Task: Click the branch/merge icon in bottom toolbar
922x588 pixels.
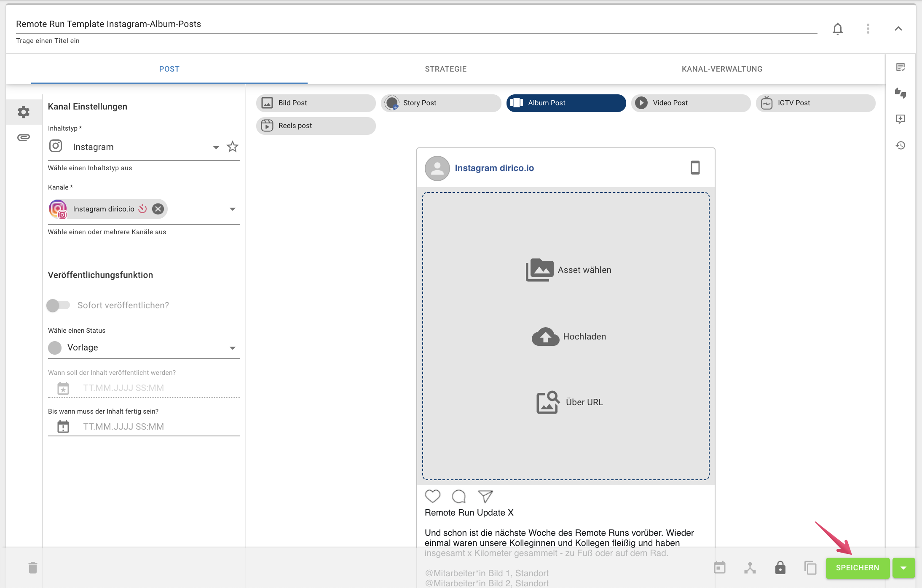Action: pos(750,568)
